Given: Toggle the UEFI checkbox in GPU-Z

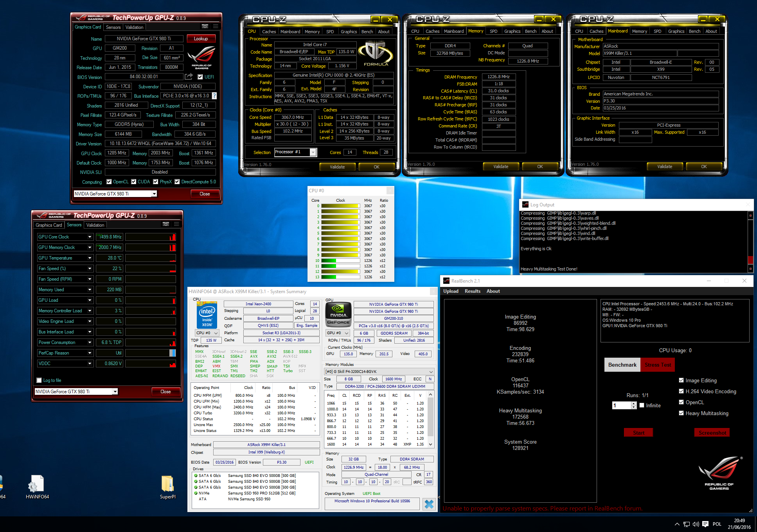Looking at the screenshot, I should click(x=200, y=77).
